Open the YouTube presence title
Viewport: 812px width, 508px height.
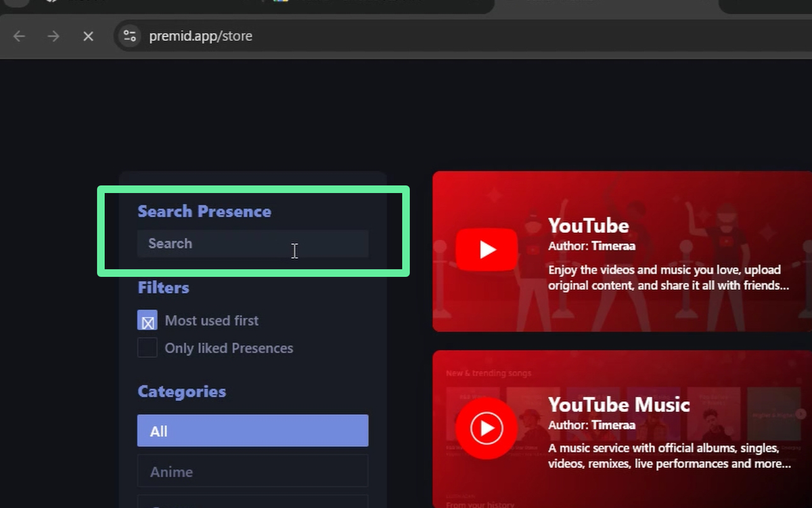click(x=589, y=226)
